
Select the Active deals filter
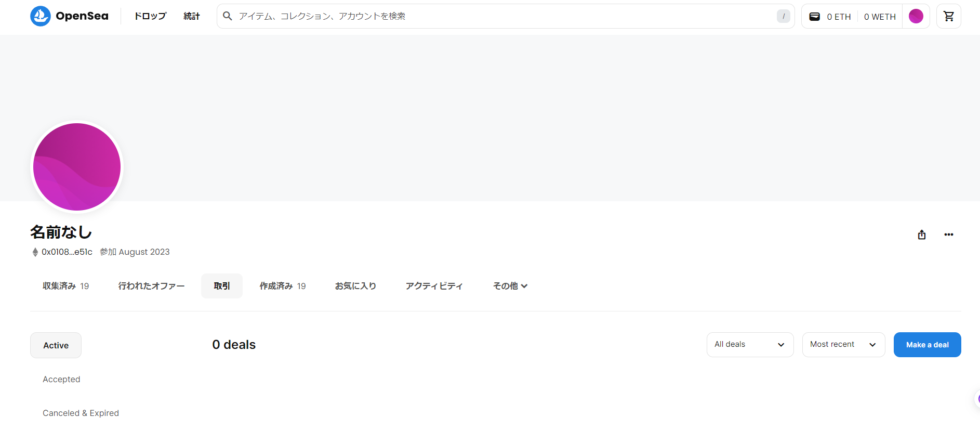coord(56,345)
